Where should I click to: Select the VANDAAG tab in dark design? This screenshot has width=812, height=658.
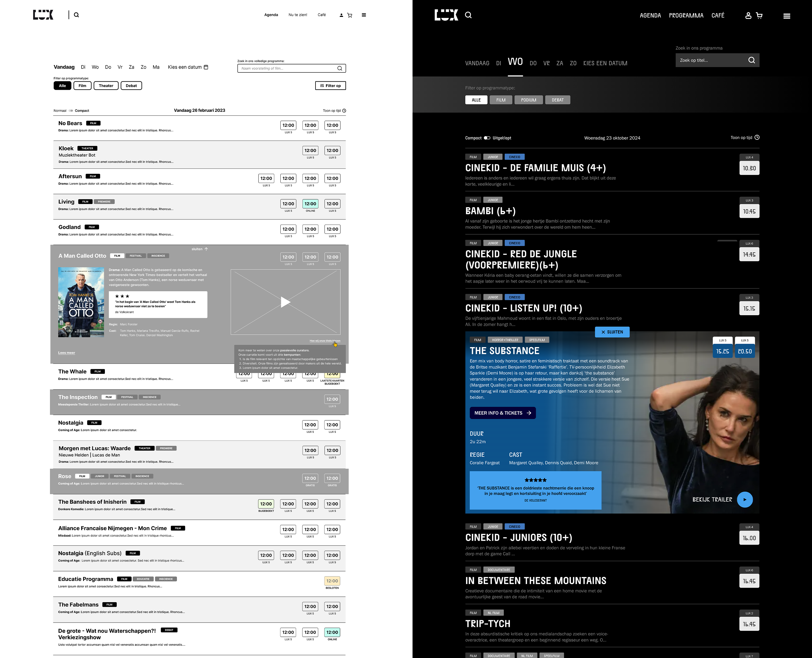477,63
